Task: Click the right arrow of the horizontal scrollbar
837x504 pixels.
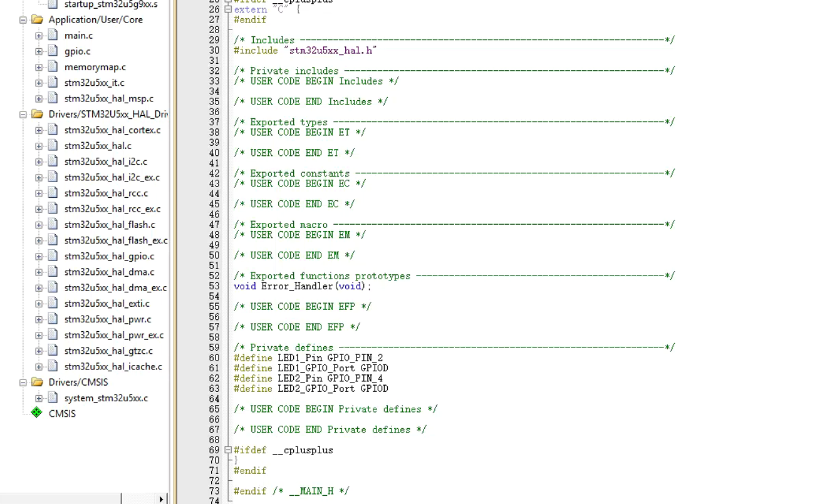Action: coord(162,498)
